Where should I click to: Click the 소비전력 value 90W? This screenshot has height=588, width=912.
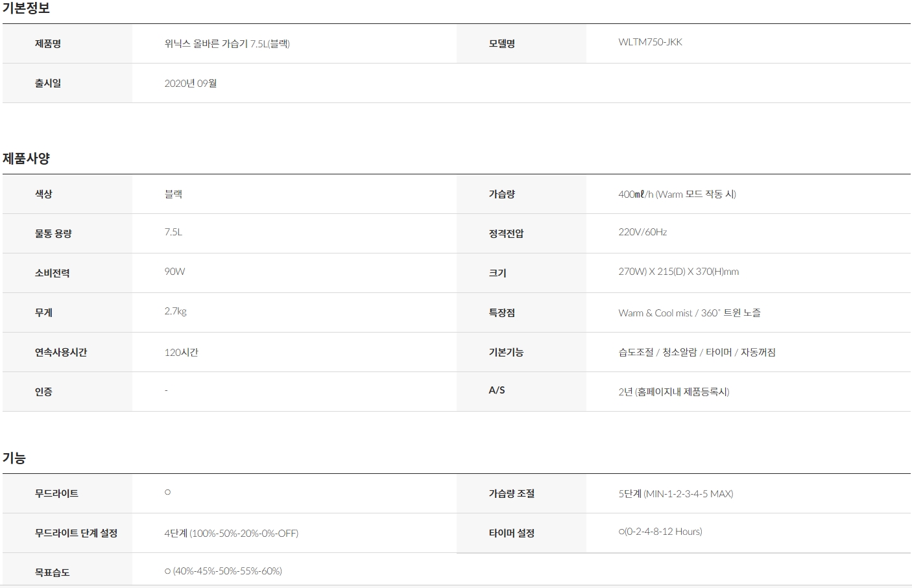[174, 272]
